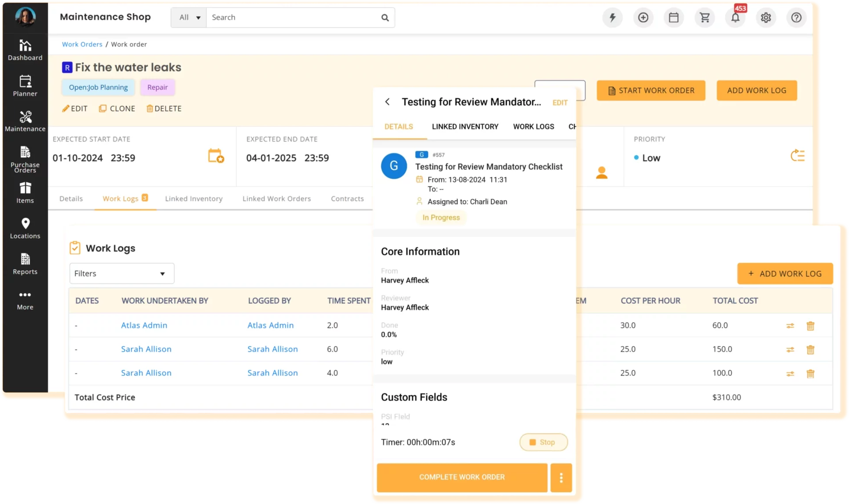Screen dimensions: 849x504
Task: Open the priority change icon
Action: coord(797,156)
